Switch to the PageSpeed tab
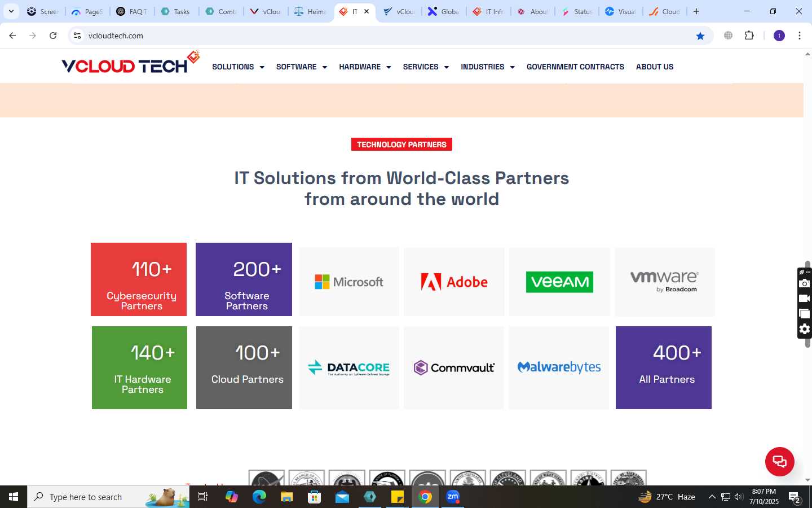 point(87,11)
